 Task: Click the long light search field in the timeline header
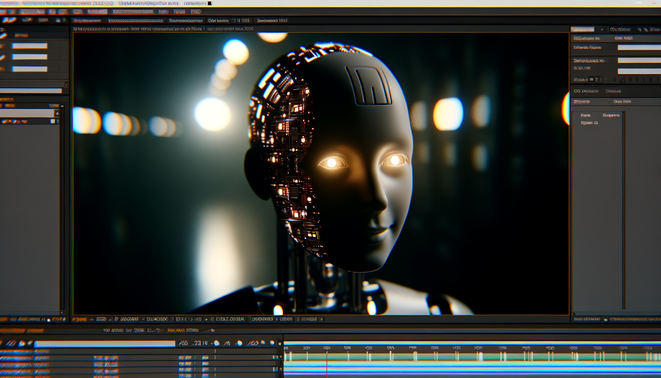[x=105, y=344]
